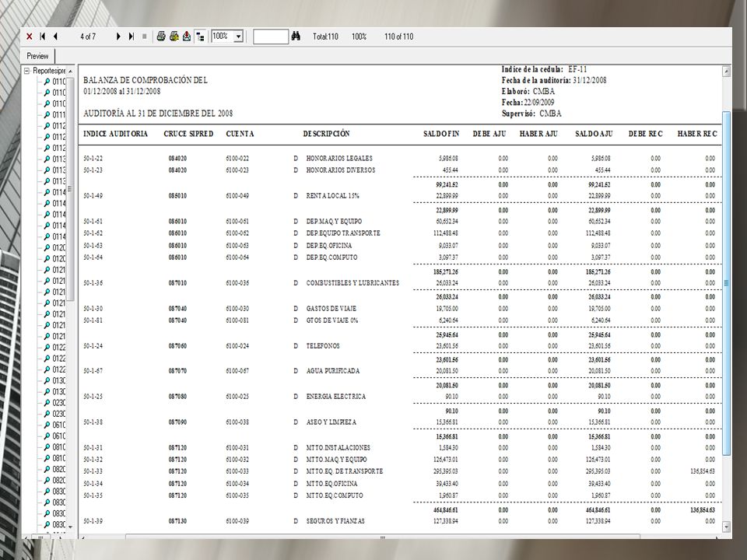Click account number '6100-061'
This screenshot has width=747, height=560.
(237, 222)
